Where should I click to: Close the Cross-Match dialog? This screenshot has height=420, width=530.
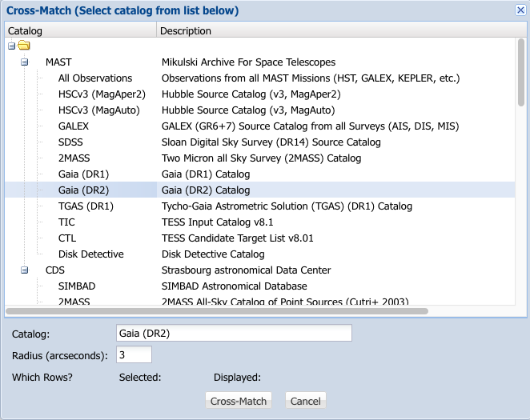520,10
